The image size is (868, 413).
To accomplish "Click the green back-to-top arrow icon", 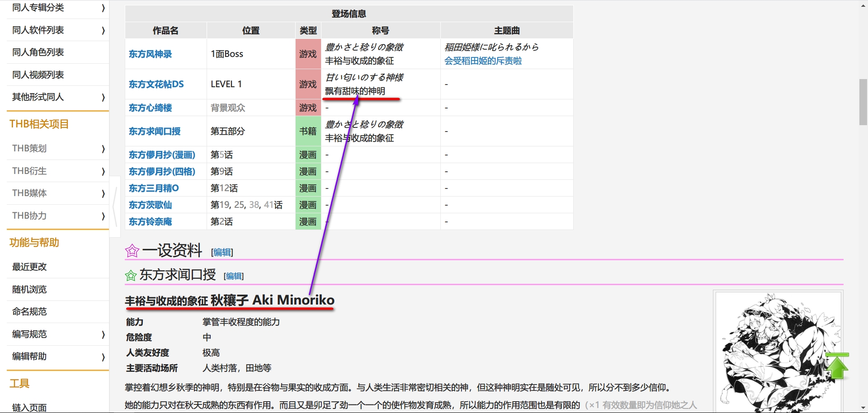I will pos(837,366).
